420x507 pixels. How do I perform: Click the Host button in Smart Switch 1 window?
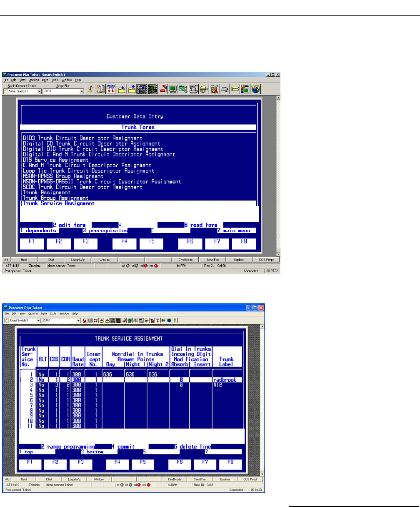pyautogui.click(x=24, y=259)
